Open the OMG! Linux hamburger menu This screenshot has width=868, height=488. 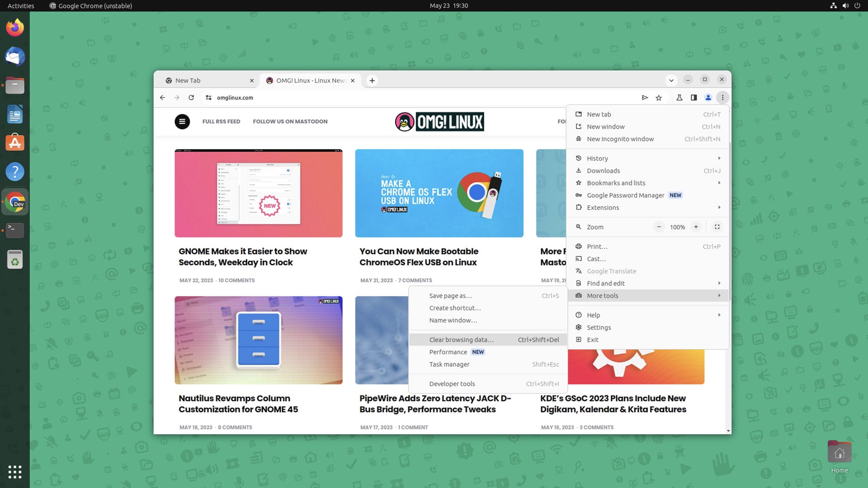click(182, 122)
